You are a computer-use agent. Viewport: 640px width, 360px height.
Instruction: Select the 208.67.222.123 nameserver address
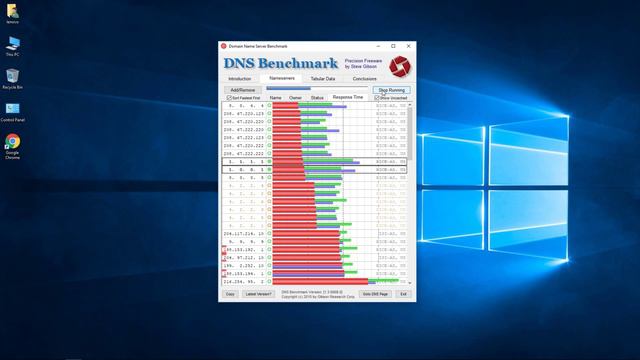click(244, 138)
